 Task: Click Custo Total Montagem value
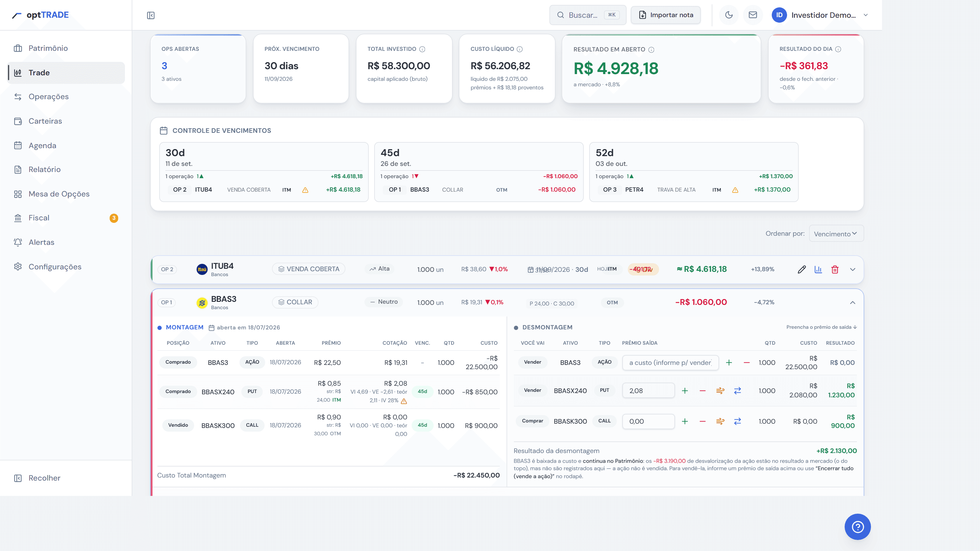tap(476, 475)
